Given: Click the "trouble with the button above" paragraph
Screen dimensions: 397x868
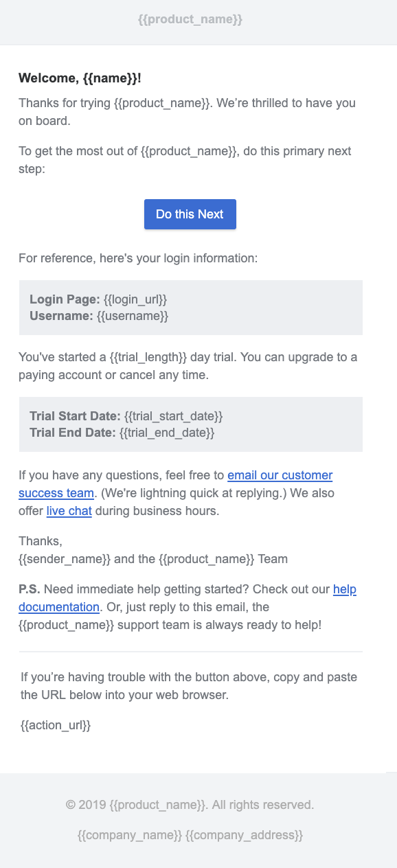Looking at the screenshot, I should [x=189, y=685].
